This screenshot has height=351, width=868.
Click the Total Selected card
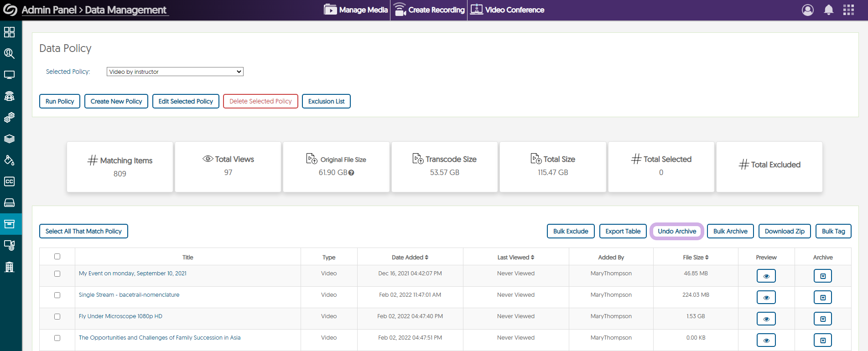[x=661, y=167]
